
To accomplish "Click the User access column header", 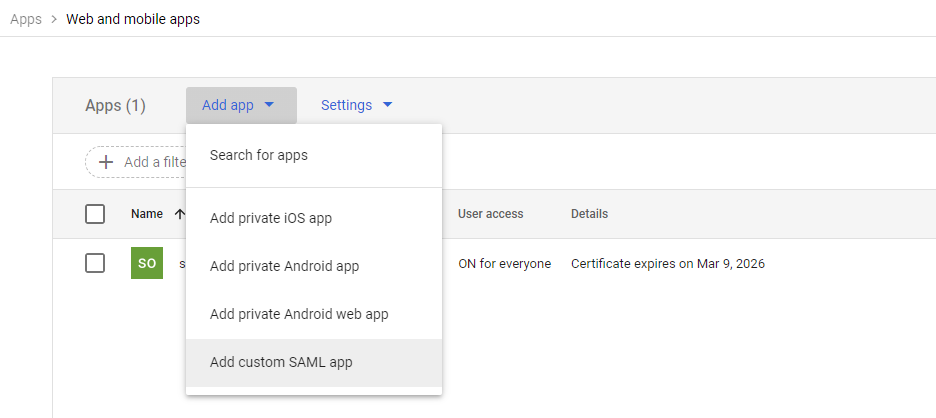I will [491, 214].
